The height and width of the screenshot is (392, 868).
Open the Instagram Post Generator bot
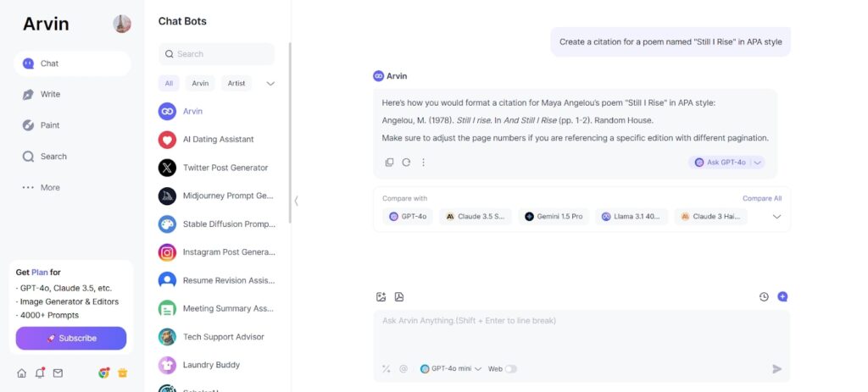pyautogui.click(x=216, y=252)
